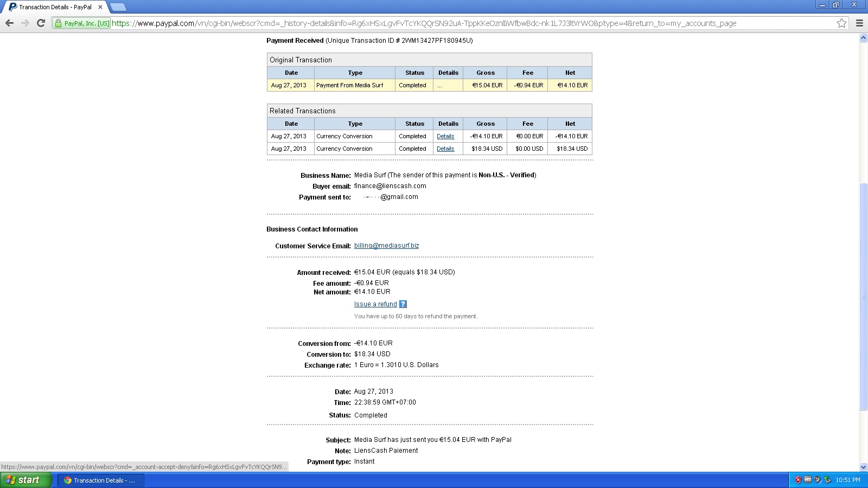This screenshot has height=488, width=868.
Task: Click the Amount received value
Action: tap(405, 272)
